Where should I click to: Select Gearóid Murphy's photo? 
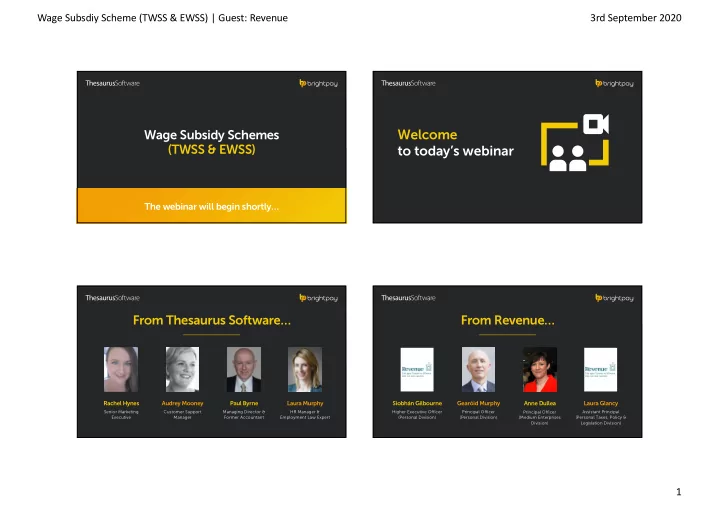click(478, 369)
